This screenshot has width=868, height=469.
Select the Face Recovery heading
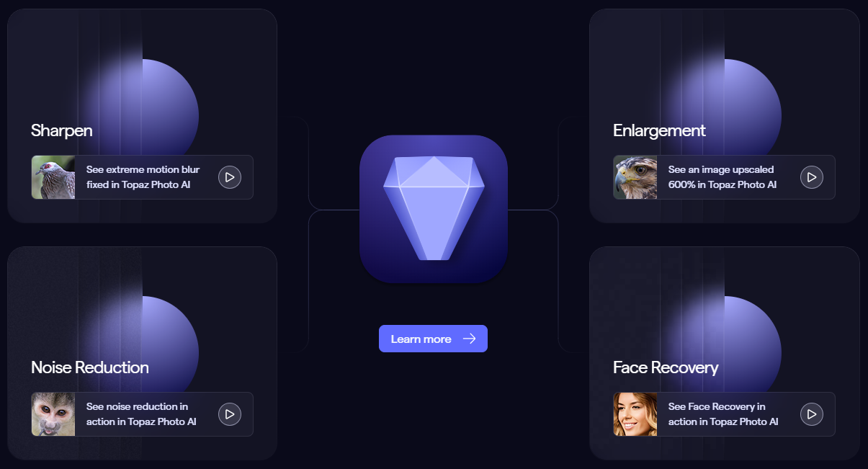pos(666,367)
